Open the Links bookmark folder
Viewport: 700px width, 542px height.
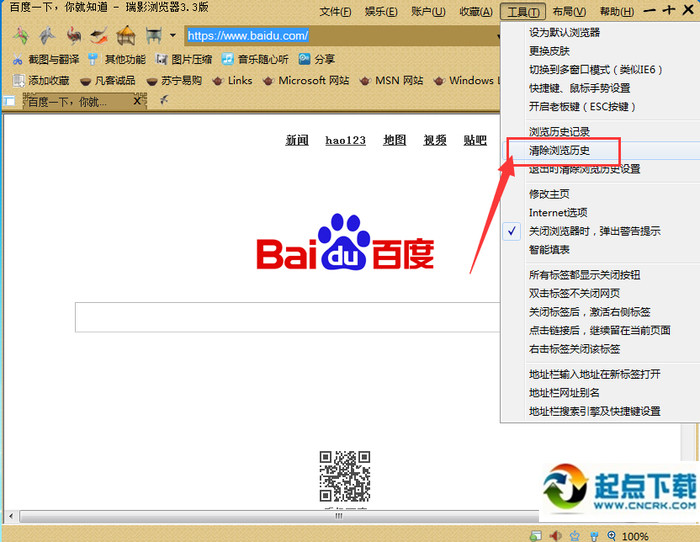click(232, 80)
